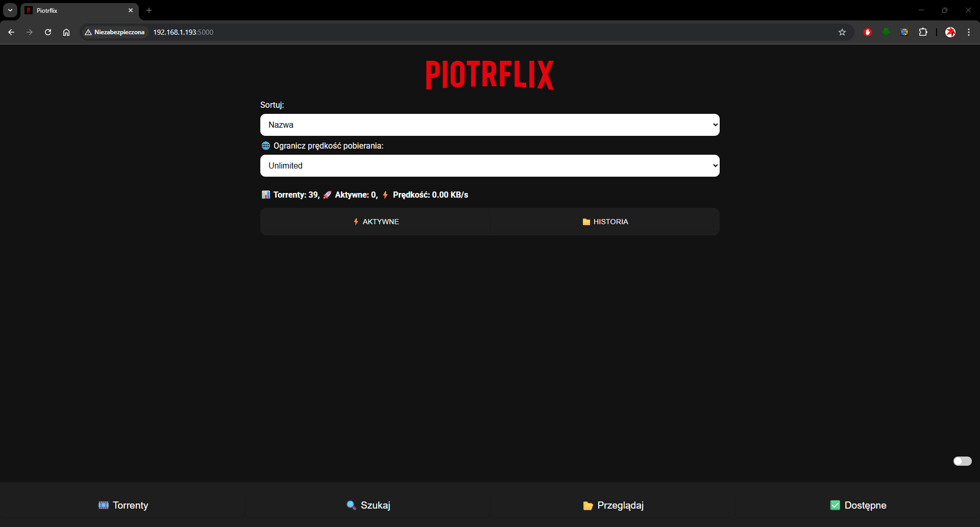Click the forward navigation arrow

click(x=30, y=32)
